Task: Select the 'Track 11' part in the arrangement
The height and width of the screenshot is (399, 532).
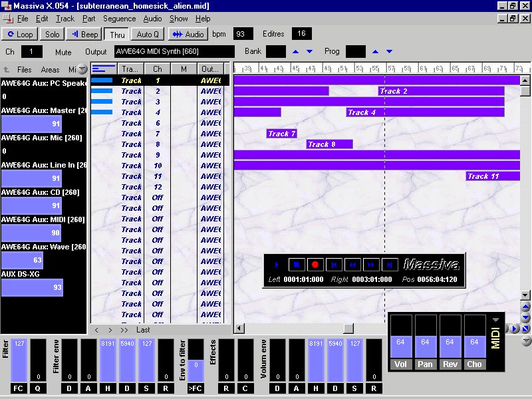Action: point(493,176)
